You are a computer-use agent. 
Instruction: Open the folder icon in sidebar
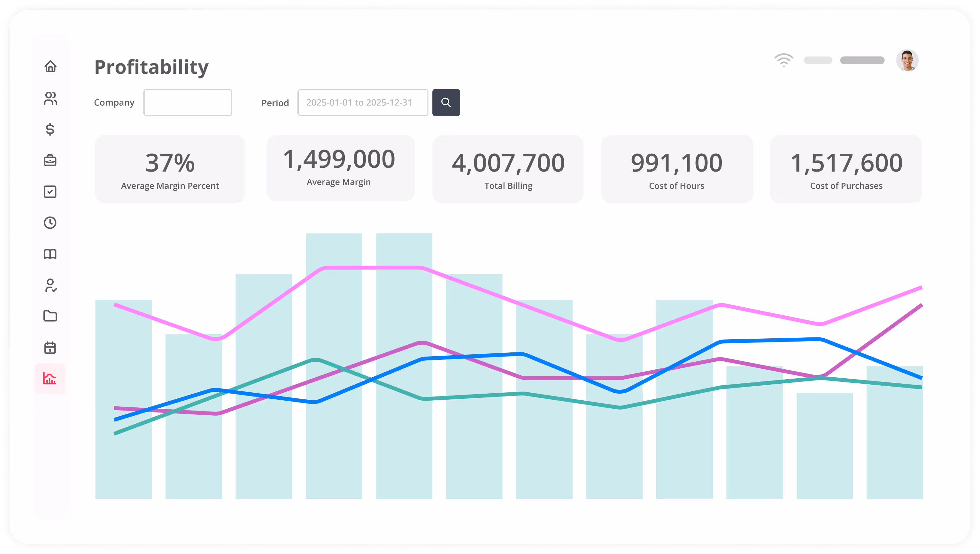(x=50, y=316)
